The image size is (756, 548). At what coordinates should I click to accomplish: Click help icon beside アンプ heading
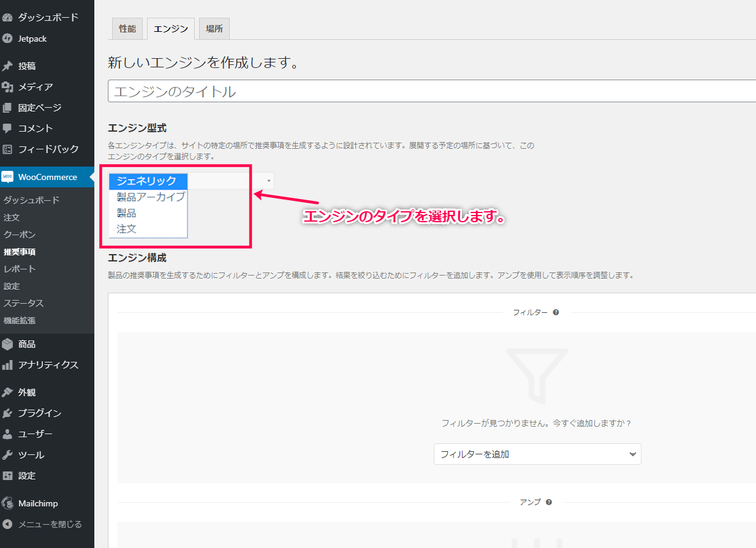click(x=548, y=502)
